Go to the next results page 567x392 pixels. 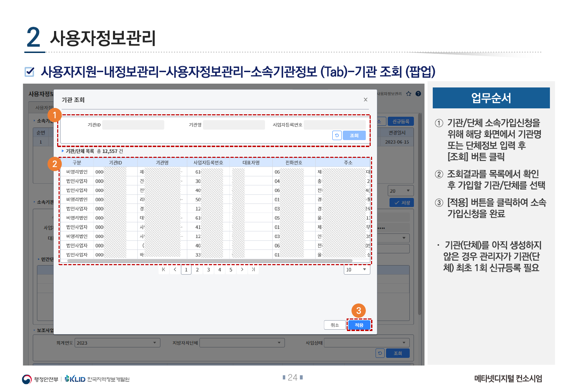click(242, 269)
